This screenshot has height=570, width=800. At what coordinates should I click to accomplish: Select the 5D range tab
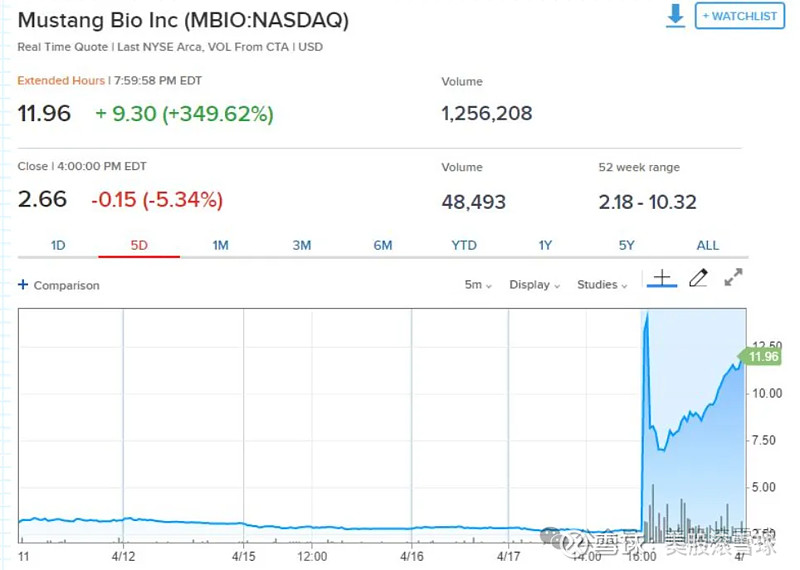139,245
